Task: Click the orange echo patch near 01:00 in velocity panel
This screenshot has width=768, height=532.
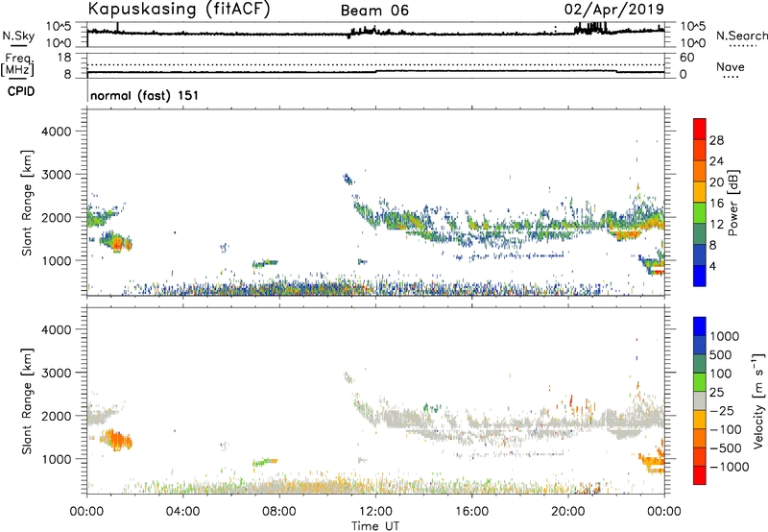Action: pos(116,440)
